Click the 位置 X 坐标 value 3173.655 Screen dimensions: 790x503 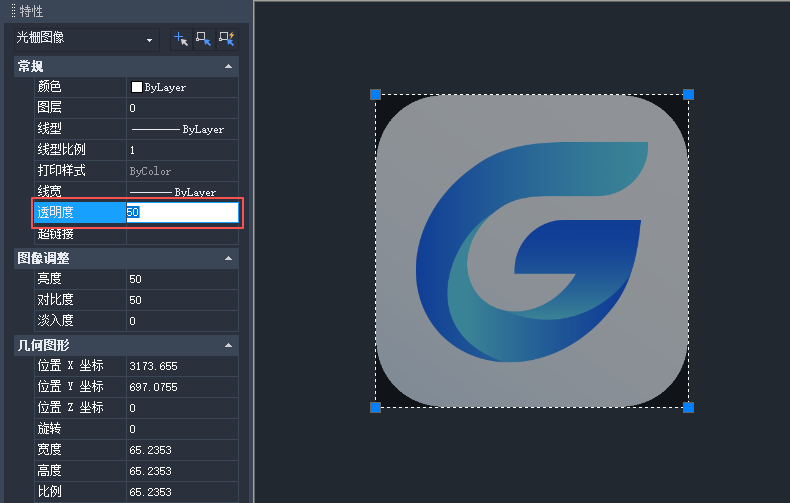coord(182,366)
